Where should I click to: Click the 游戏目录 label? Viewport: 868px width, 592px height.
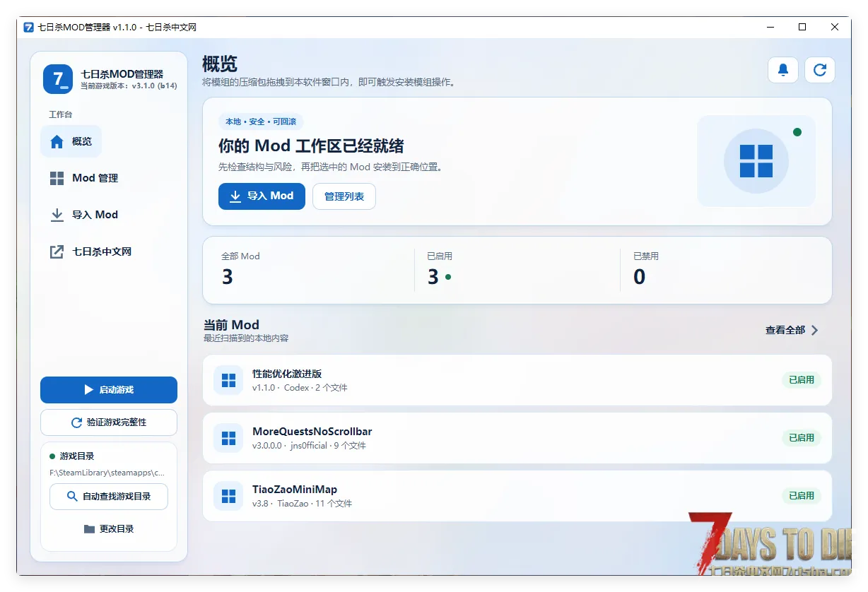(77, 456)
